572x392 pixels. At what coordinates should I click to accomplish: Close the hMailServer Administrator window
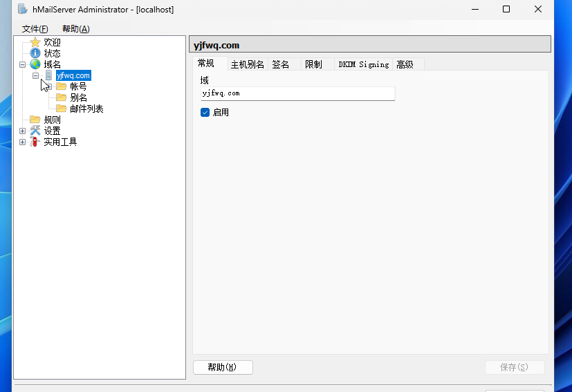click(538, 9)
